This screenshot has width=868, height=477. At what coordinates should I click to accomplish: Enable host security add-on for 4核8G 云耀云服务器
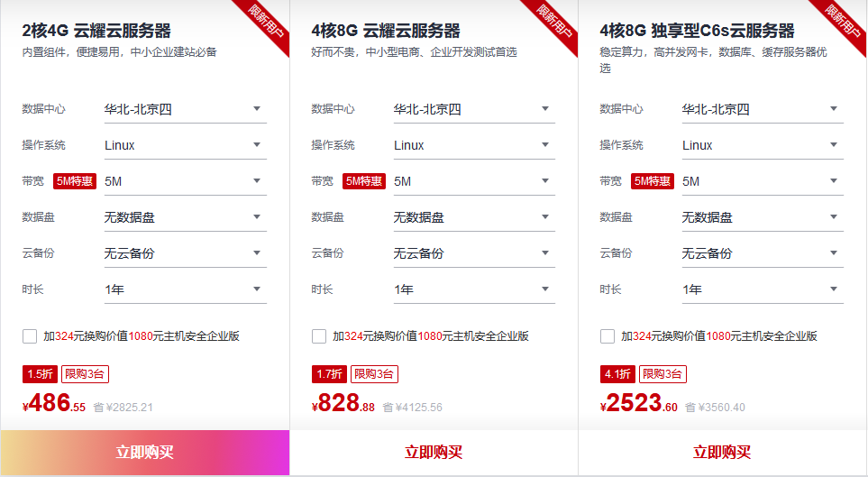tap(319, 336)
